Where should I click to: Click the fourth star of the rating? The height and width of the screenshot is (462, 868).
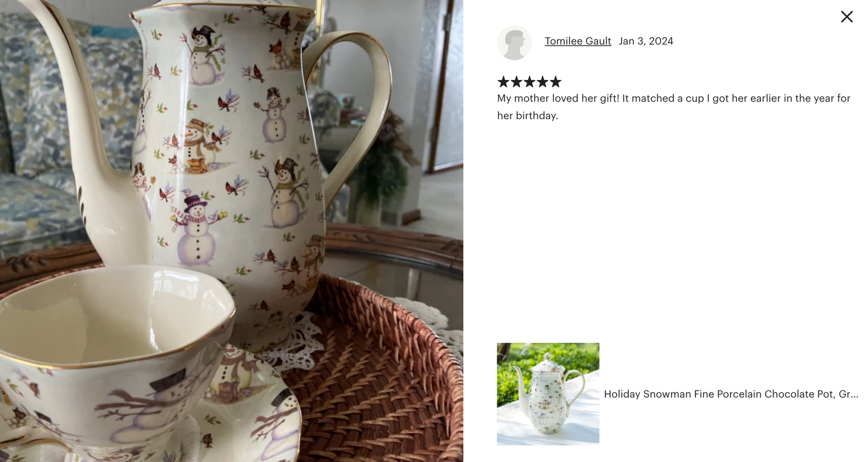point(542,82)
